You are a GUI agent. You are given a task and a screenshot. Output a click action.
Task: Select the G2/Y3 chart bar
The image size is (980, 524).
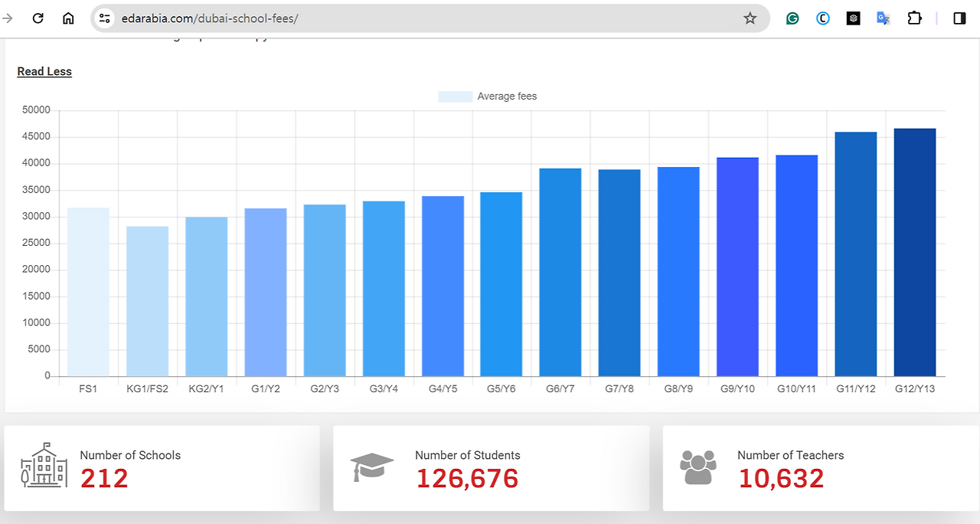[325, 290]
